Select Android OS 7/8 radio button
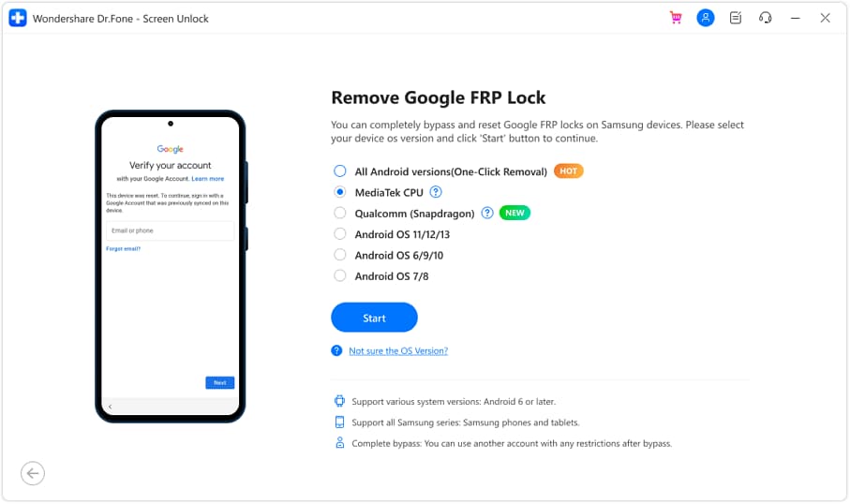850x504 pixels. point(340,275)
